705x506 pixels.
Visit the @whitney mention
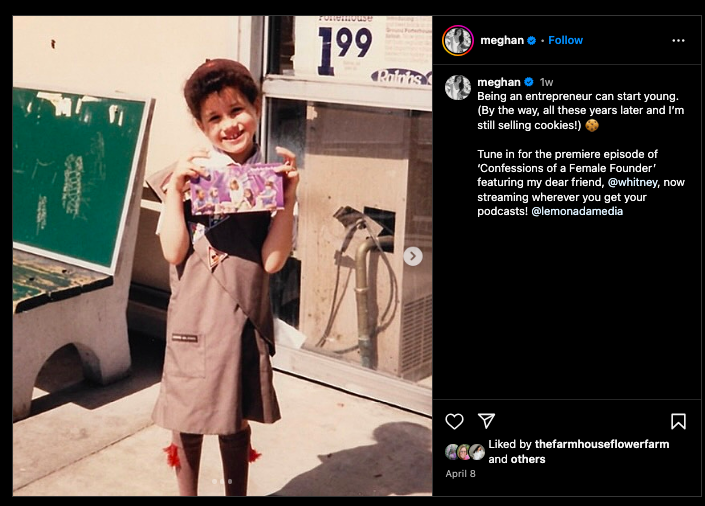coord(632,182)
